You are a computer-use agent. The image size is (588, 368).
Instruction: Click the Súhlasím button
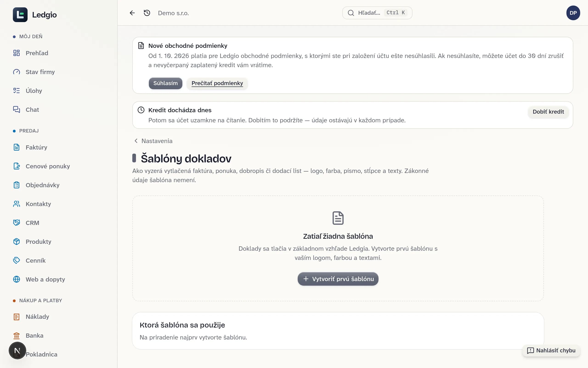tap(165, 83)
